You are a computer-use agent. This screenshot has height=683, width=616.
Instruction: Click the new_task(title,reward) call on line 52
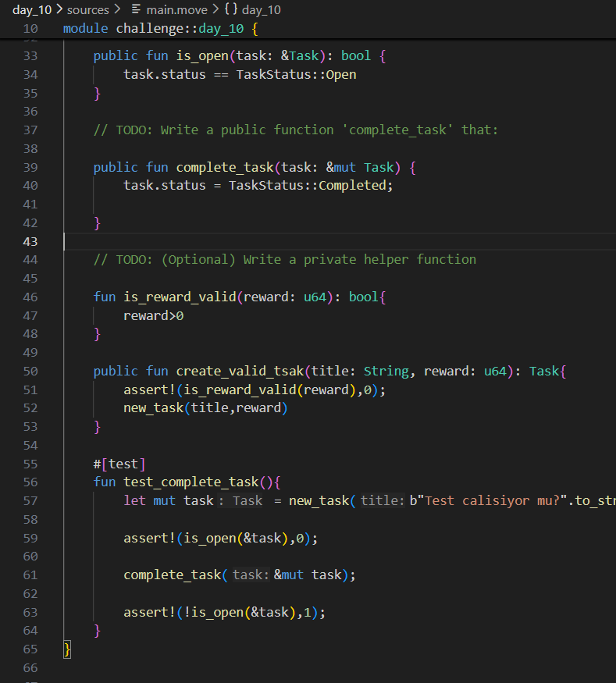(x=205, y=408)
